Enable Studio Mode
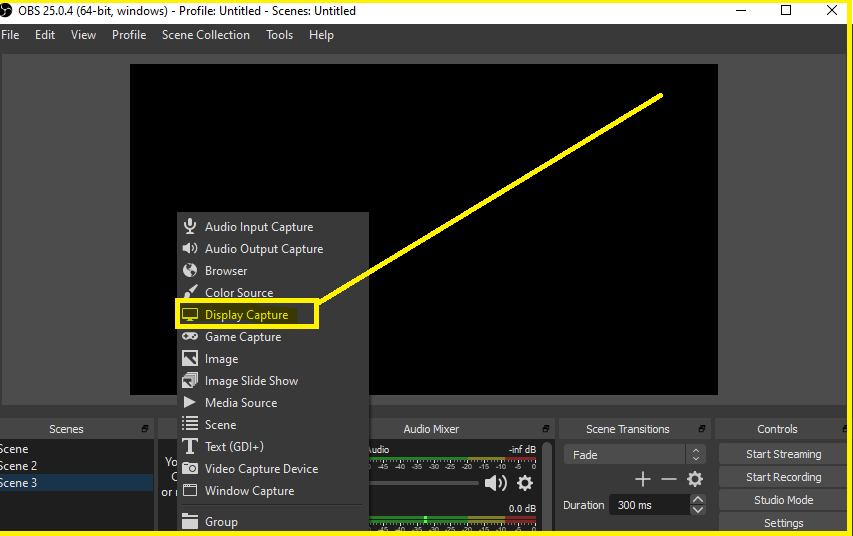 point(783,500)
